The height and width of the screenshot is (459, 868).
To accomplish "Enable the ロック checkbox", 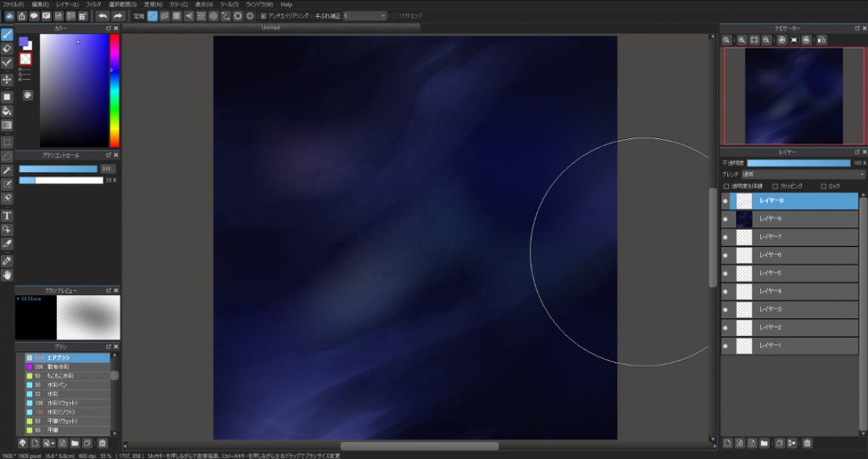I will (823, 187).
